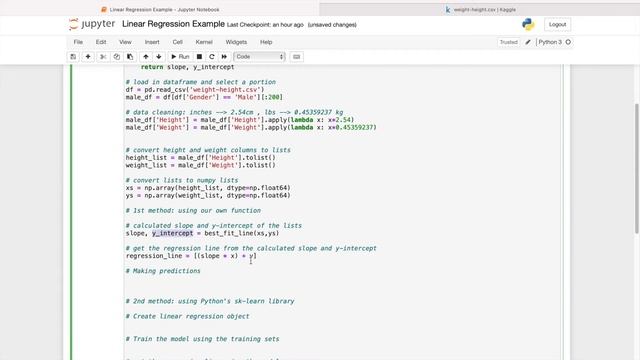Image resolution: width=640 pixels, height=360 pixels.
Task: Save notebook with the floppy disk icon
Action: pyautogui.click(x=73, y=57)
